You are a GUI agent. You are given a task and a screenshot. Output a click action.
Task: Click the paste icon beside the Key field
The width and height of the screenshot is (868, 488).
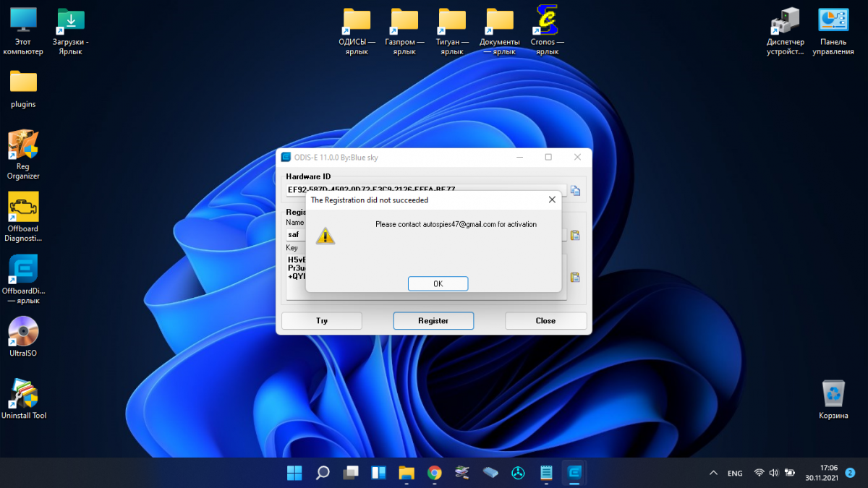[x=575, y=277]
